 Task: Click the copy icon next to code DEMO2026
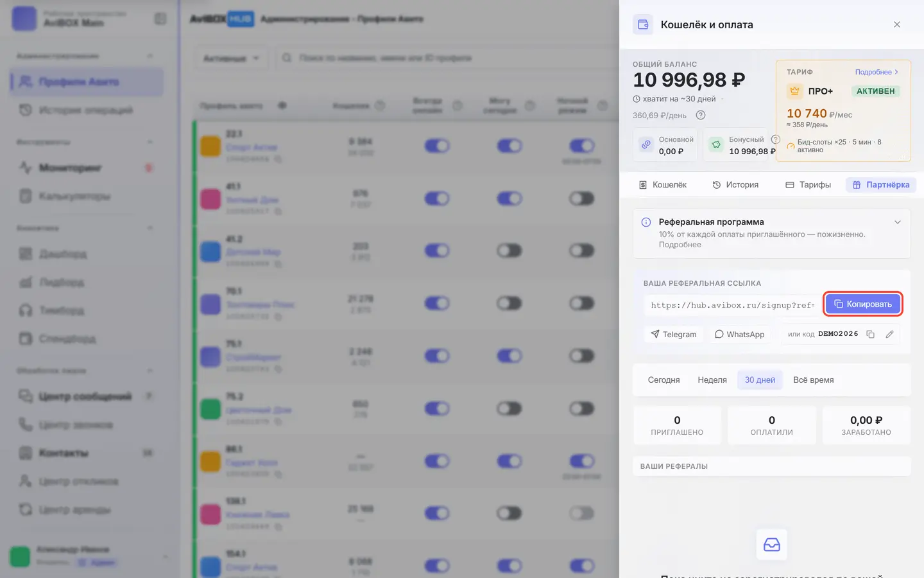(870, 334)
